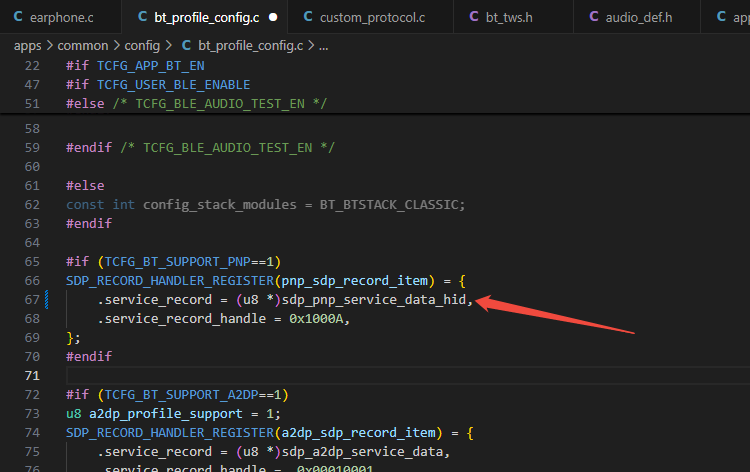Switch to the audio_def.h tab
The image size is (750, 472).
point(638,17)
